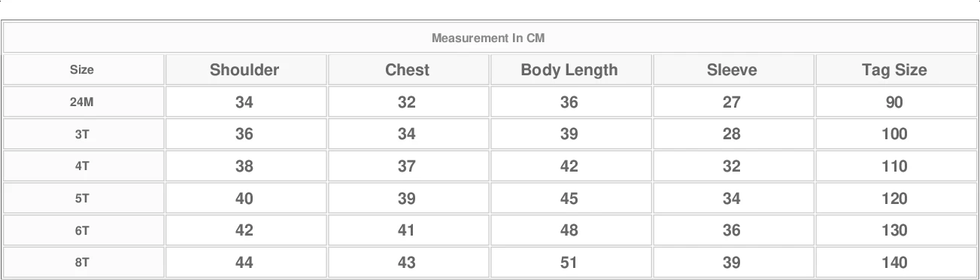
Task: Click tag size value 120
Action: (x=894, y=199)
